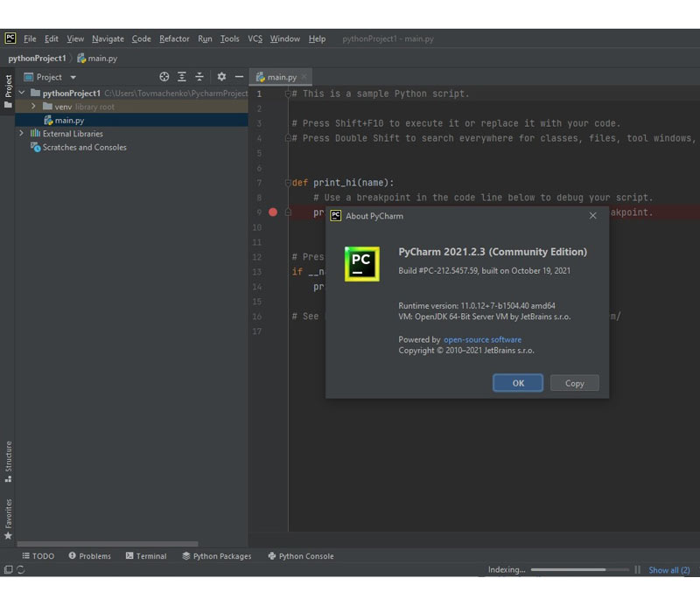Viewport: 700px width, 599px height.
Task: Open the Python Packages tool window
Action: (217, 556)
